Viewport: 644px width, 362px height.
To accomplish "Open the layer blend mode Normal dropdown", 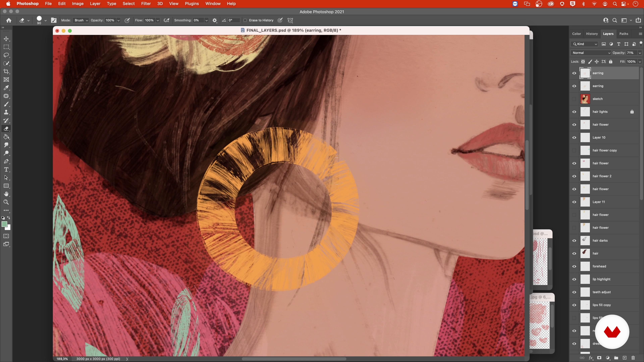I will (x=591, y=53).
